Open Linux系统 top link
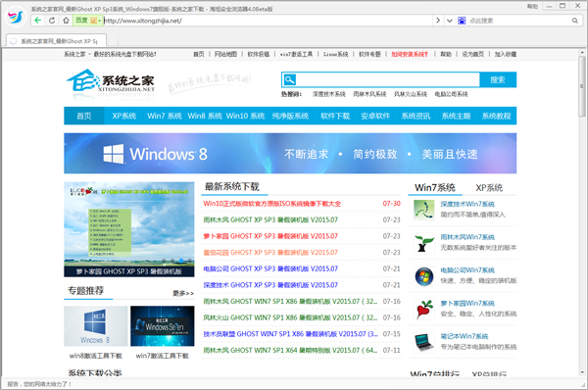 [x=335, y=54]
